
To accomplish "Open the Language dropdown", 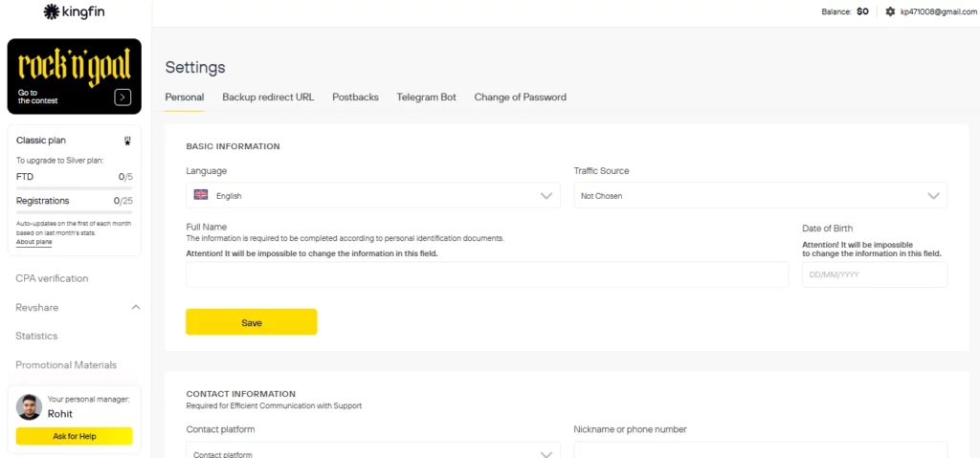I will coord(372,195).
